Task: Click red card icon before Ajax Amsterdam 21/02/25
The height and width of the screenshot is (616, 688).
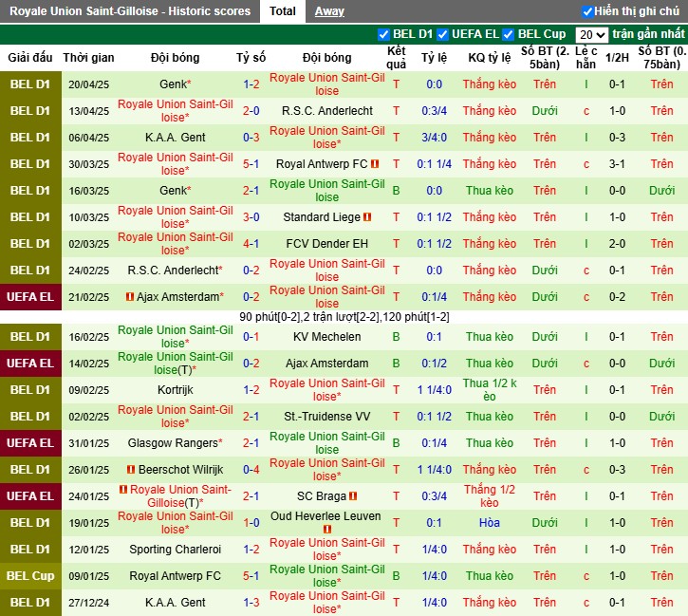Action: coord(130,297)
